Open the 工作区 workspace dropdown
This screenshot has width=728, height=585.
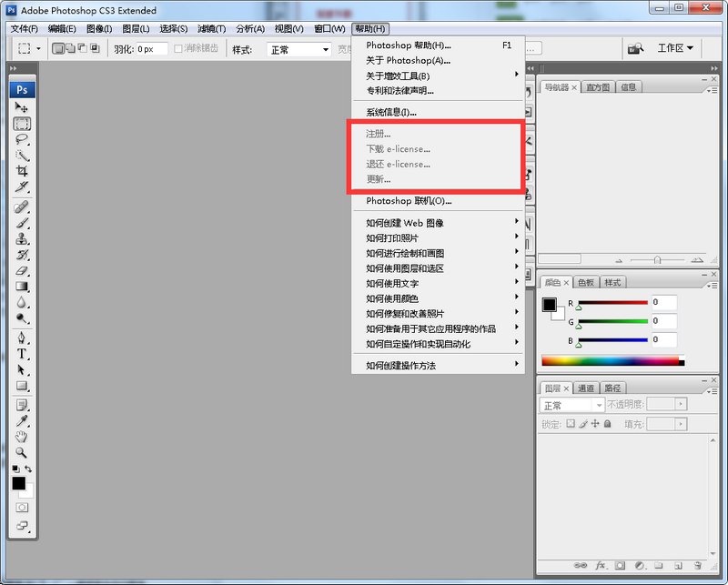[675, 48]
